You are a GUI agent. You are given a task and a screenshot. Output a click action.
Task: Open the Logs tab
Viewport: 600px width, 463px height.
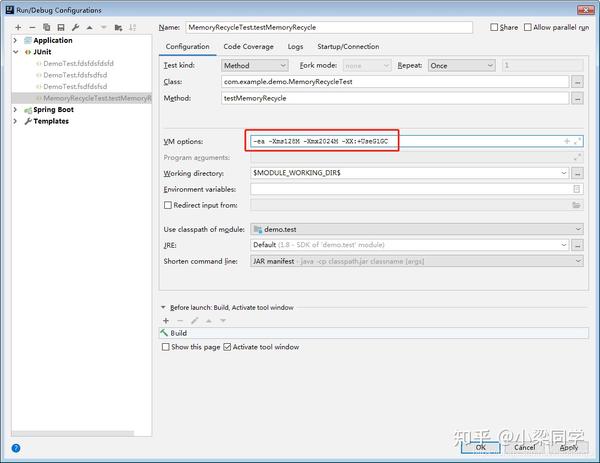(x=295, y=47)
